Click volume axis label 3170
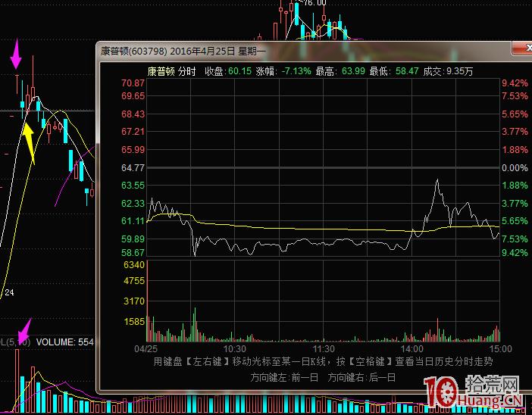 [x=134, y=301]
